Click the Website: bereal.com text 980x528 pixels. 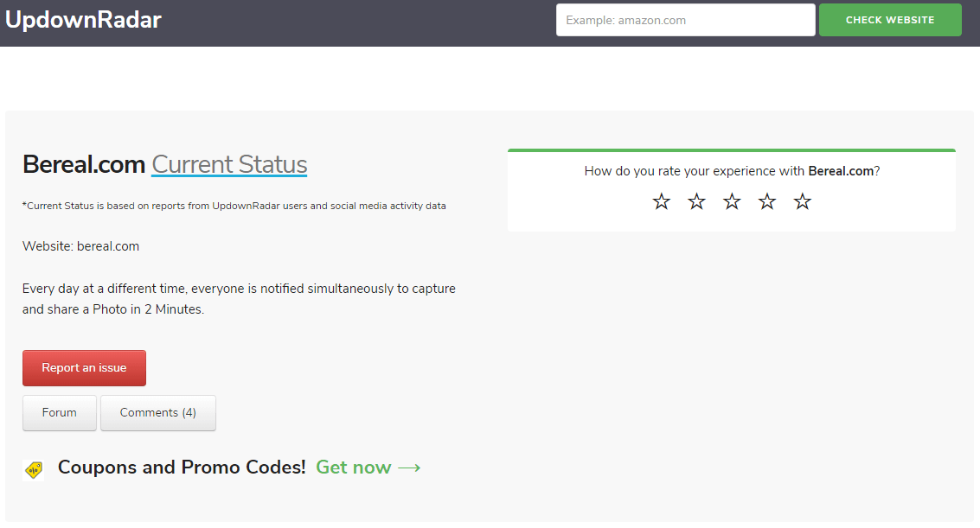point(80,246)
